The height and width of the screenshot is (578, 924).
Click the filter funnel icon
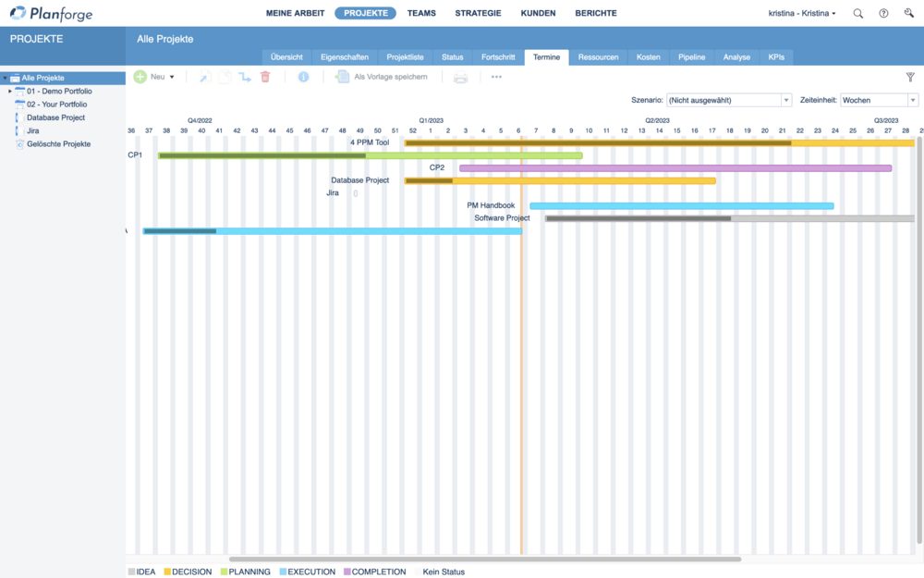(x=910, y=77)
